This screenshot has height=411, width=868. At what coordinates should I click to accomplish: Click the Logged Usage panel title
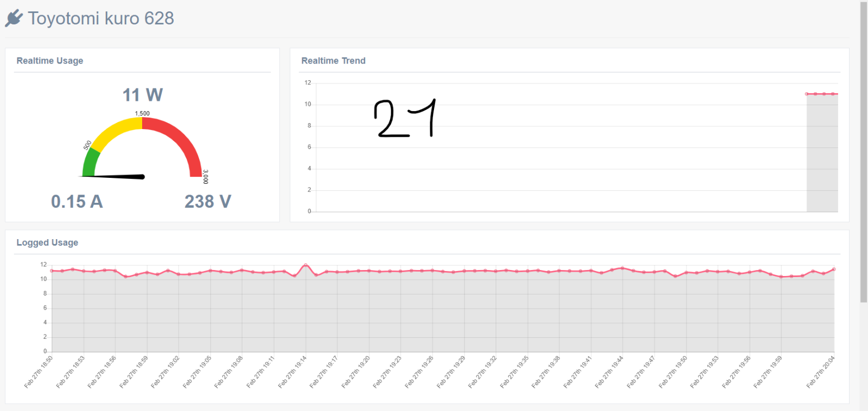[47, 242]
